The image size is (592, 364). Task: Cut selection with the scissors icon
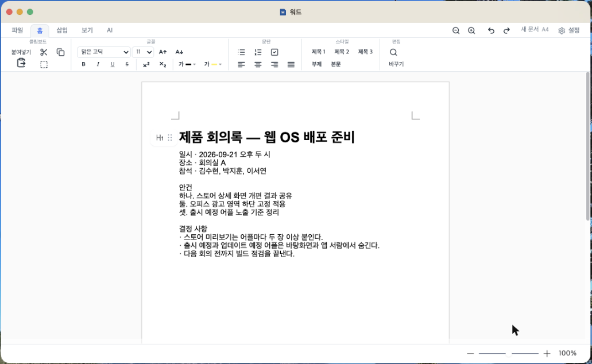tap(44, 52)
